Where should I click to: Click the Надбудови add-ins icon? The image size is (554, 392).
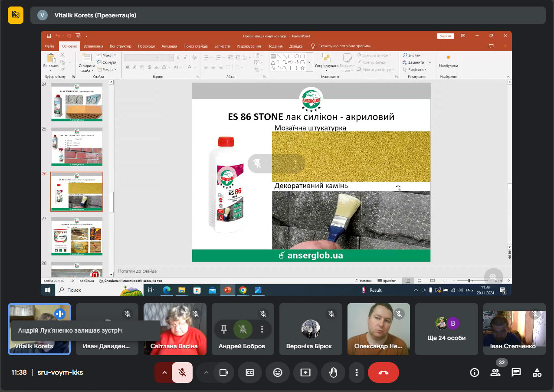448,57
